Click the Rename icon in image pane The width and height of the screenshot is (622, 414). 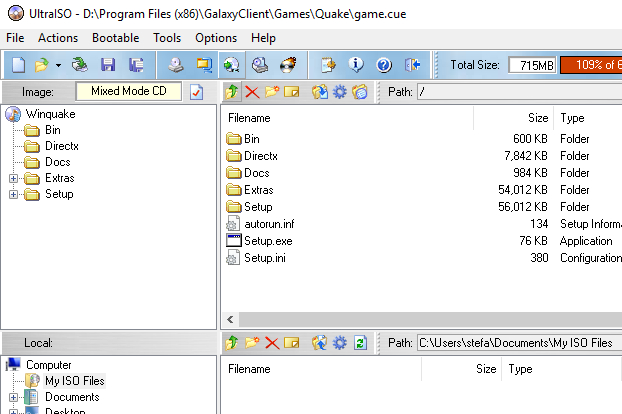[x=292, y=92]
